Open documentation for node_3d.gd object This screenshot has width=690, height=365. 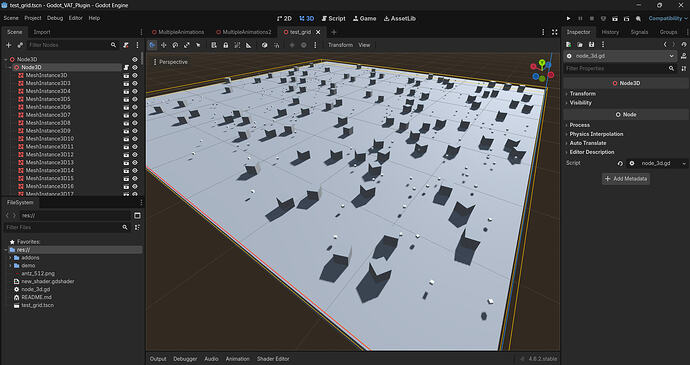click(683, 56)
